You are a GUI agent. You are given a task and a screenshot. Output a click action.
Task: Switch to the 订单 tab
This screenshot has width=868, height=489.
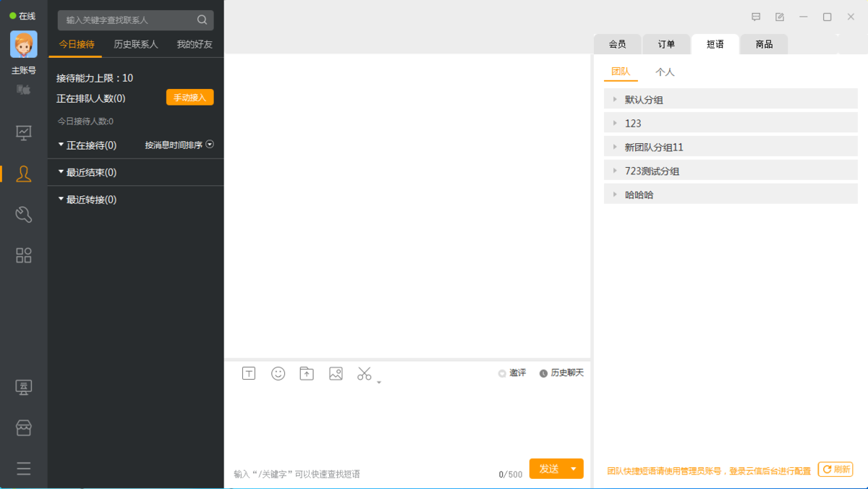coord(666,44)
